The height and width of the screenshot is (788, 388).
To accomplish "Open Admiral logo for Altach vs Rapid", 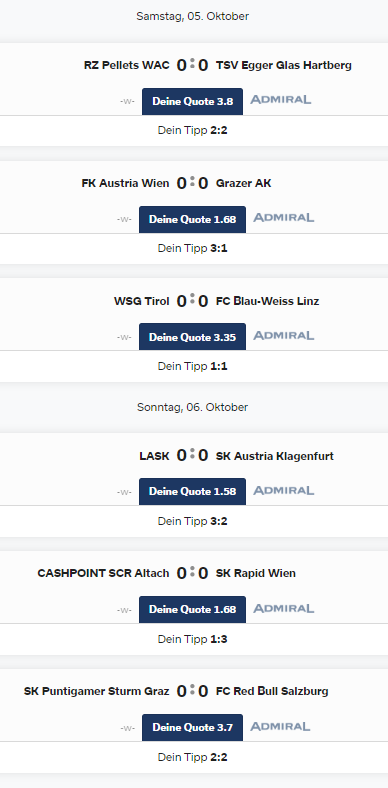I will click(x=283, y=609).
